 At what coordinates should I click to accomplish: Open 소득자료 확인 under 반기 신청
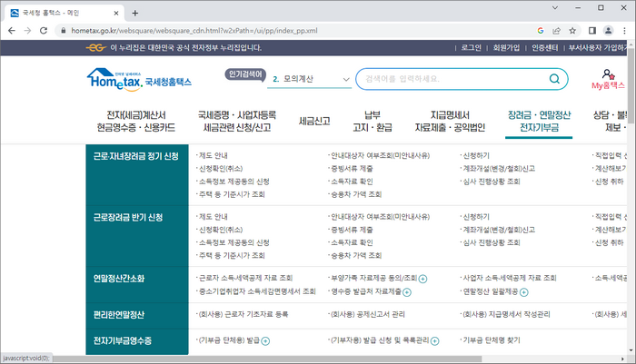tap(352, 242)
